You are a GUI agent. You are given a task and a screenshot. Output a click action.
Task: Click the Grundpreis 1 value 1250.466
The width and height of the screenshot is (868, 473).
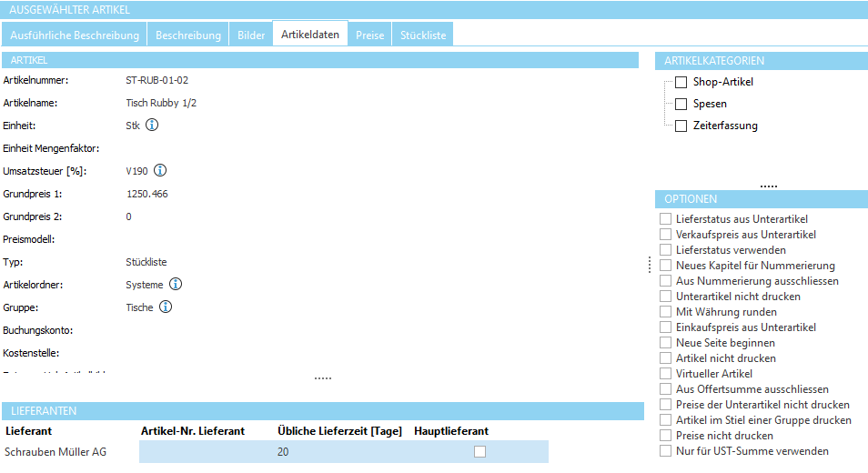[x=146, y=194]
